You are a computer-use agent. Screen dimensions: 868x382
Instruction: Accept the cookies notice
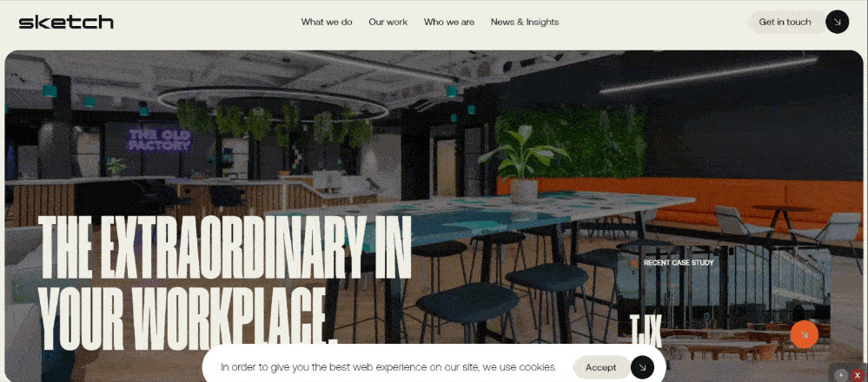pyautogui.click(x=600, y=367)
